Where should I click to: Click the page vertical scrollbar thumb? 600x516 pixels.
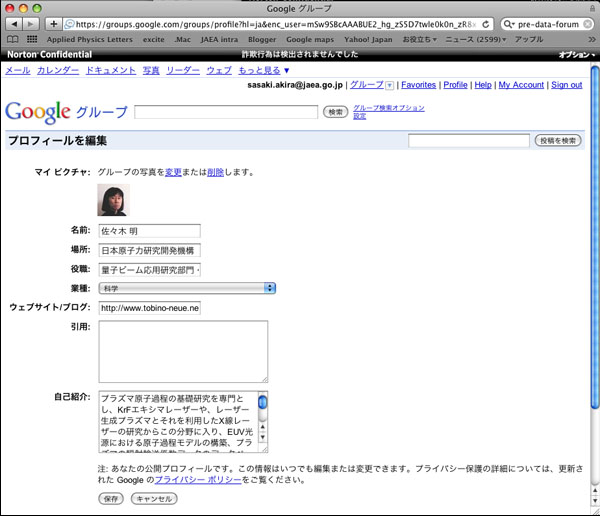pos(595,237)
